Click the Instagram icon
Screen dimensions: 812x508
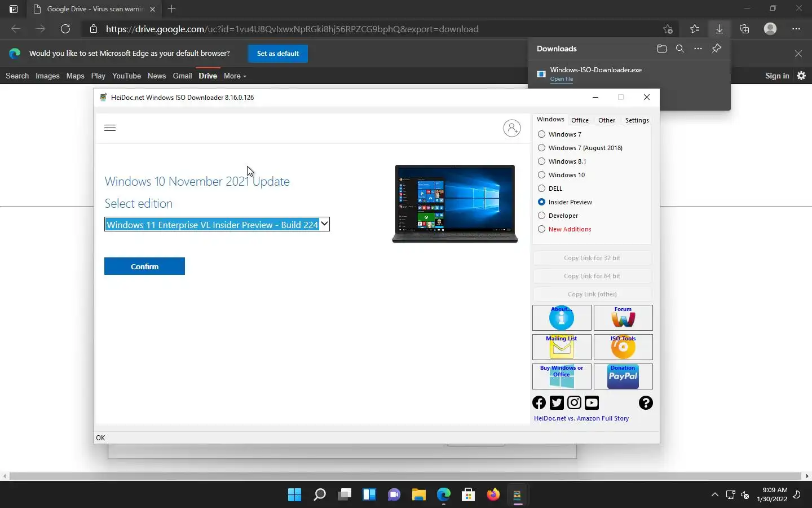click(574, 402)
